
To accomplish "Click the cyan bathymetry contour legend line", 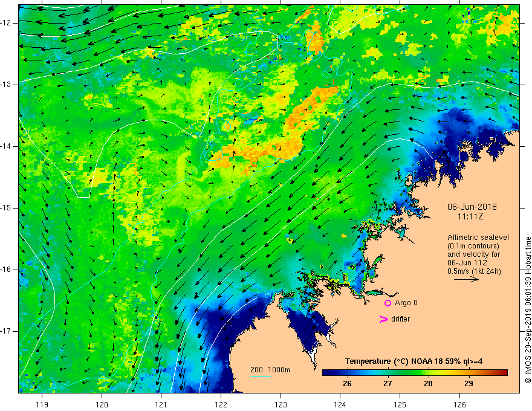I will pyautogui.click(x=261, y=376).
